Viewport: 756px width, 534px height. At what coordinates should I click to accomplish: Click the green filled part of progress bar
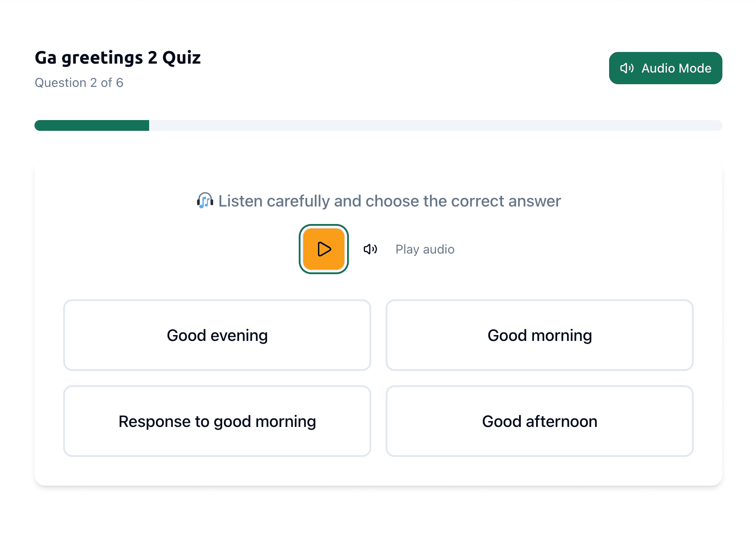click(92, 125)
